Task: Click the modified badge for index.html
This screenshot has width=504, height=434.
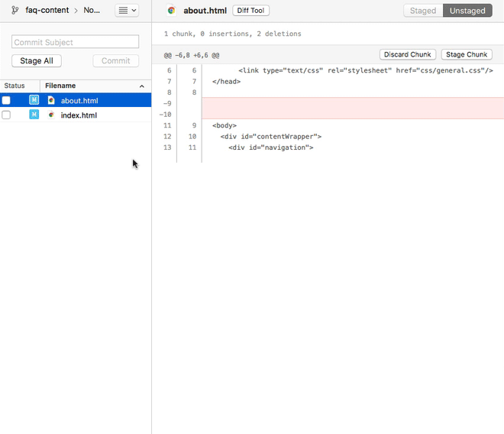Action: [34, 115]
